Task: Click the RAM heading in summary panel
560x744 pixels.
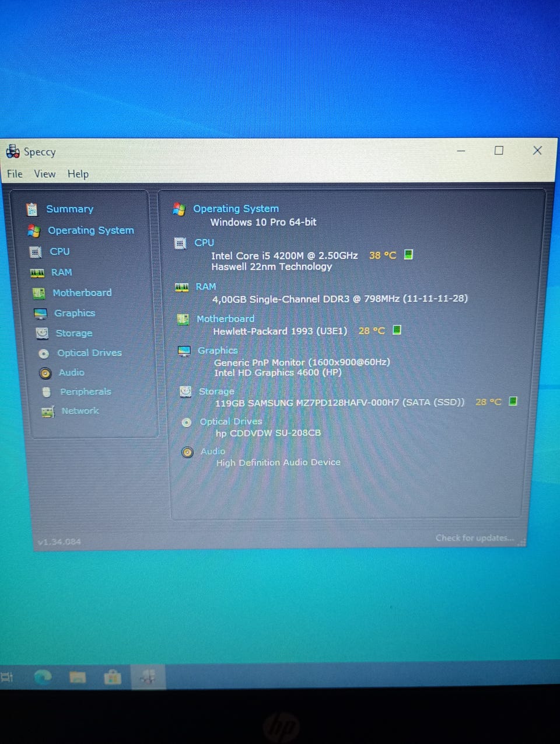Action: click(x=206, y=287)
